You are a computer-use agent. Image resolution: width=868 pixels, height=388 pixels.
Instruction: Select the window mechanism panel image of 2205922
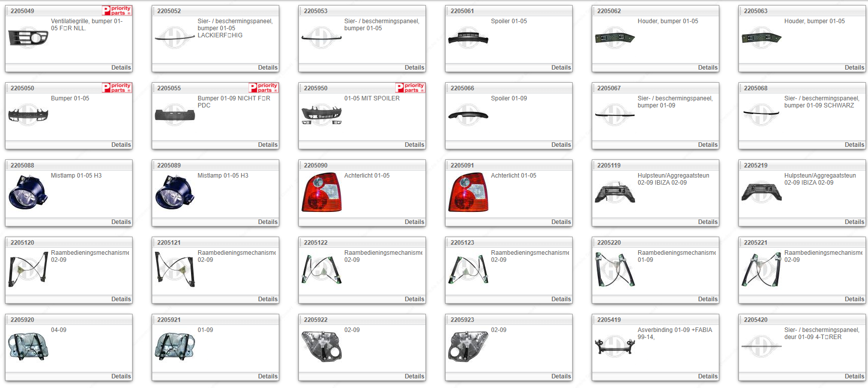click(x=322, y=347)
